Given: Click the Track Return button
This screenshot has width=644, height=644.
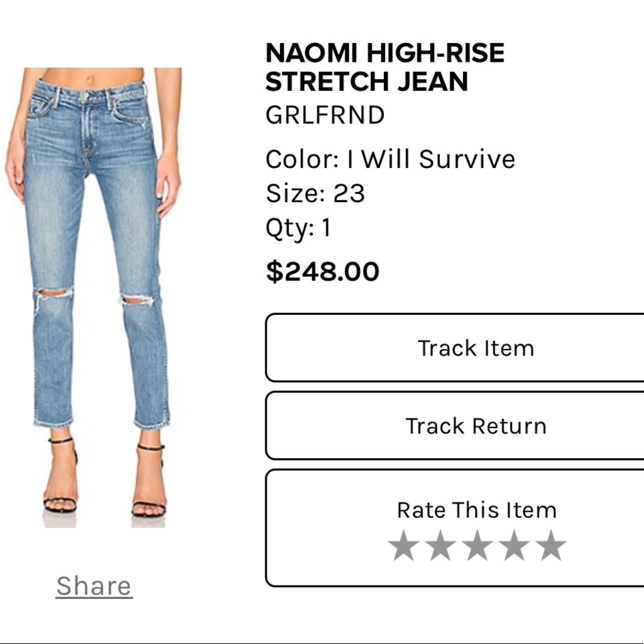Looking at the screenshot, I should pos(477,426).
